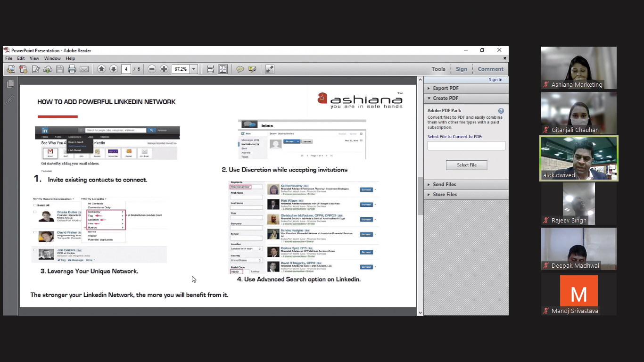Expand the Export PDF section
This screenshot has width=644, height=362.
click(466, 88)
